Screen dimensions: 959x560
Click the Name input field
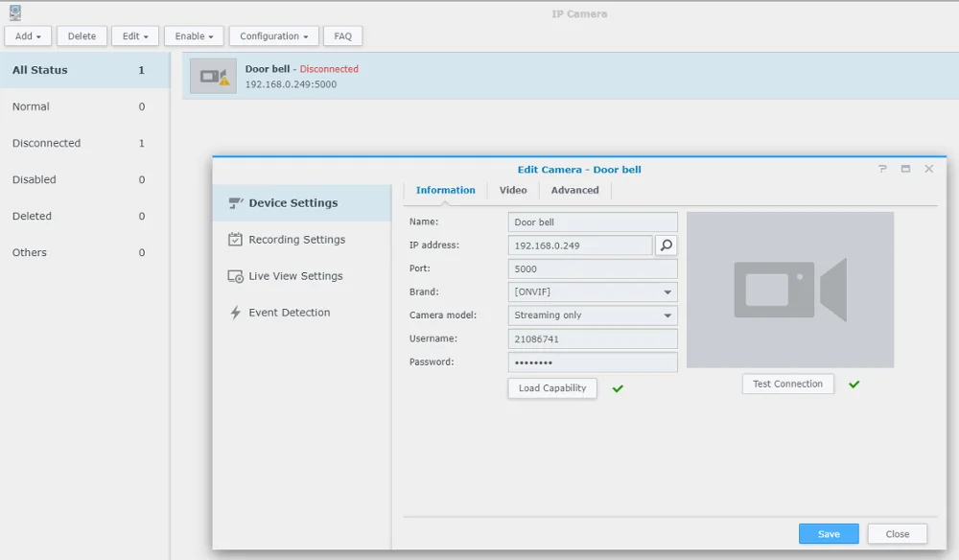tap(593, 222)
